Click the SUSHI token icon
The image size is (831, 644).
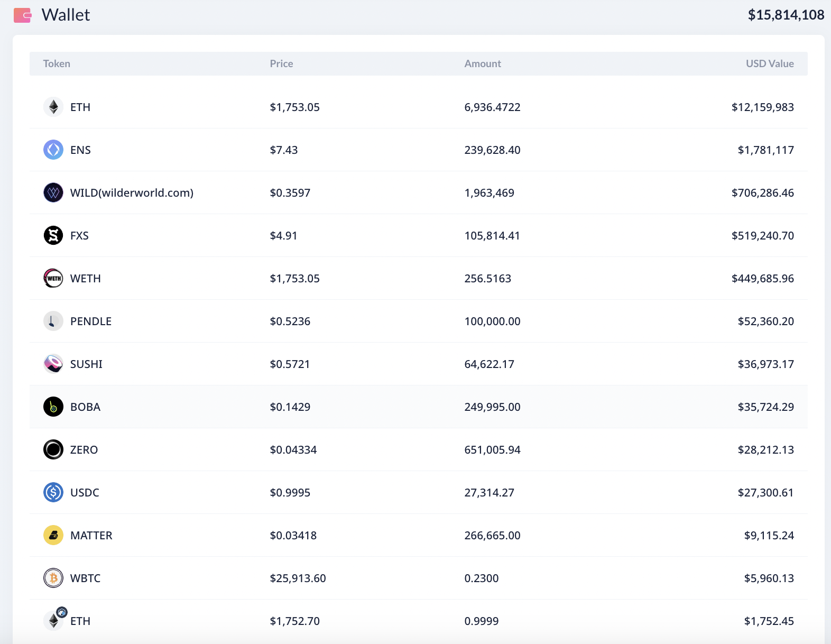click(x=53, y=364)
